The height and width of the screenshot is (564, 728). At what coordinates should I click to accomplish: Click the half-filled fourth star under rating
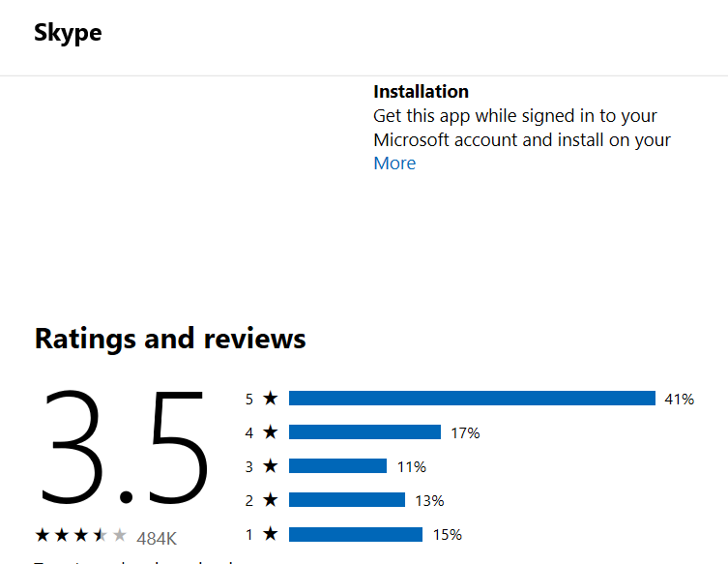[x=101, y=535]
